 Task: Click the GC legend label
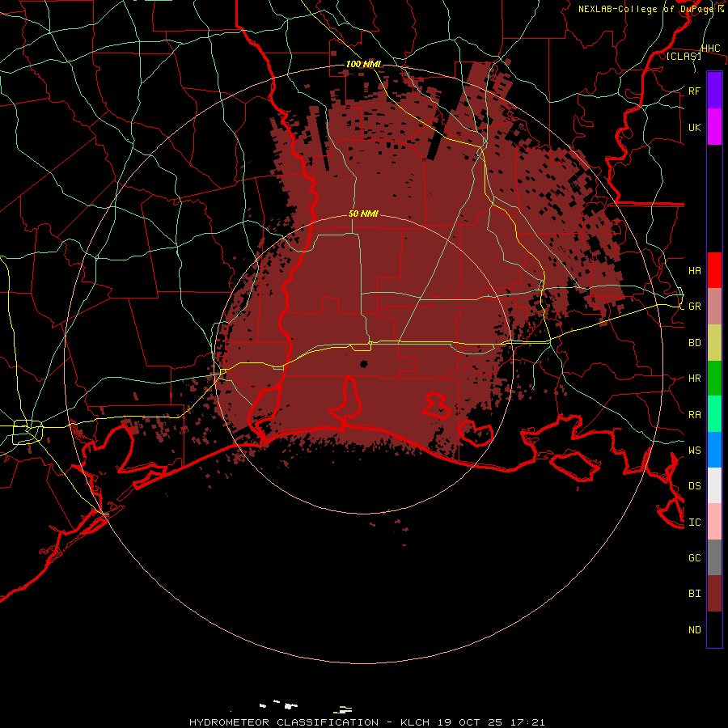(695, 557)
